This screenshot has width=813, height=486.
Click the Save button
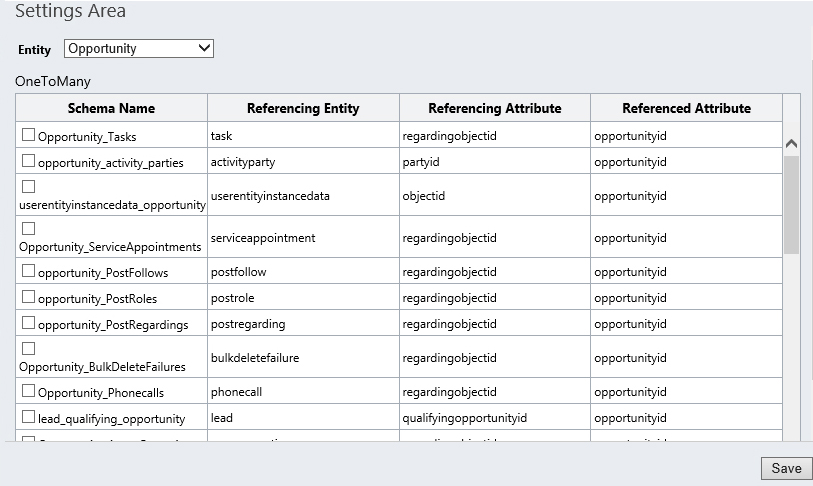pyautogui.click(x=786, y=468)
